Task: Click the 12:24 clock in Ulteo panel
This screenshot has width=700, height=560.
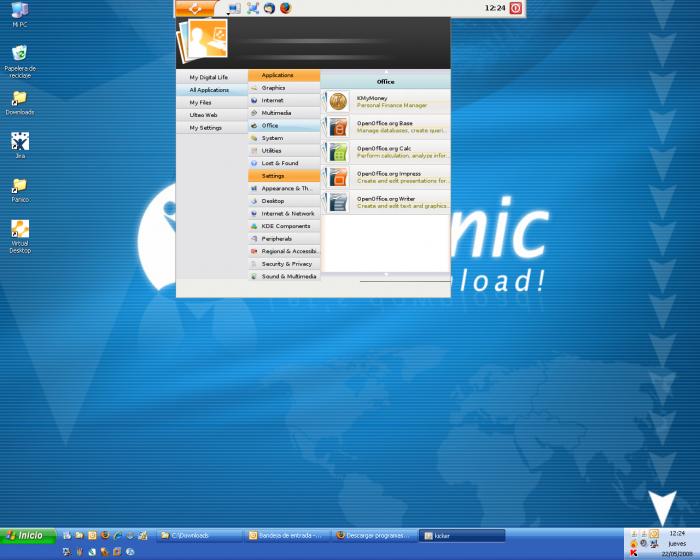Action: pyautogui.click(x=495, y=8)
